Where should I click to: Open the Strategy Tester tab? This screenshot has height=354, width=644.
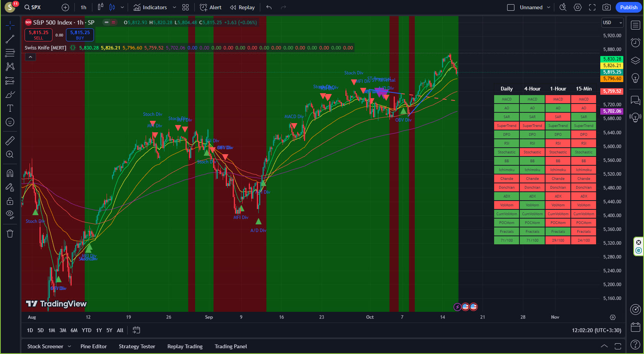[x=137, y=346]
